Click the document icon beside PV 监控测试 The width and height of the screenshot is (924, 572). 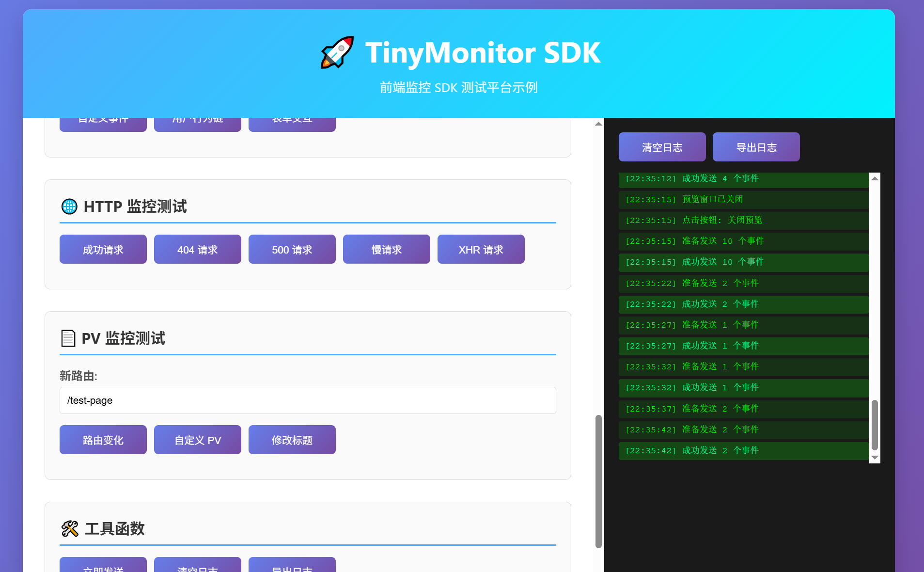(68, 338)
